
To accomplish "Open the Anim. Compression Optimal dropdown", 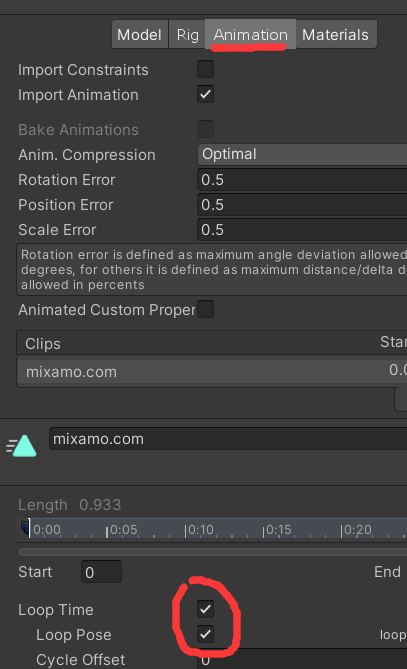I will (x=302, y=154).
